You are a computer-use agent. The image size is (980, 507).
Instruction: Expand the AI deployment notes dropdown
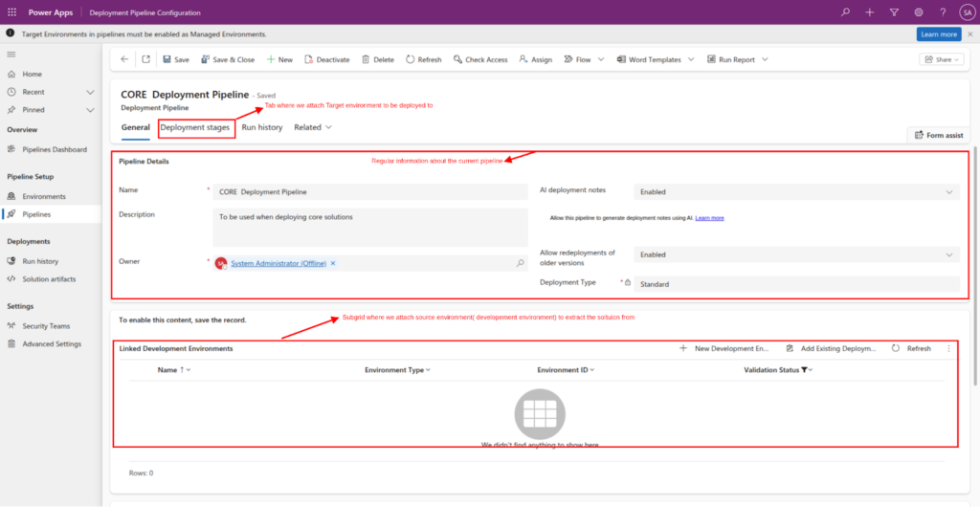[x=949, y=192]
